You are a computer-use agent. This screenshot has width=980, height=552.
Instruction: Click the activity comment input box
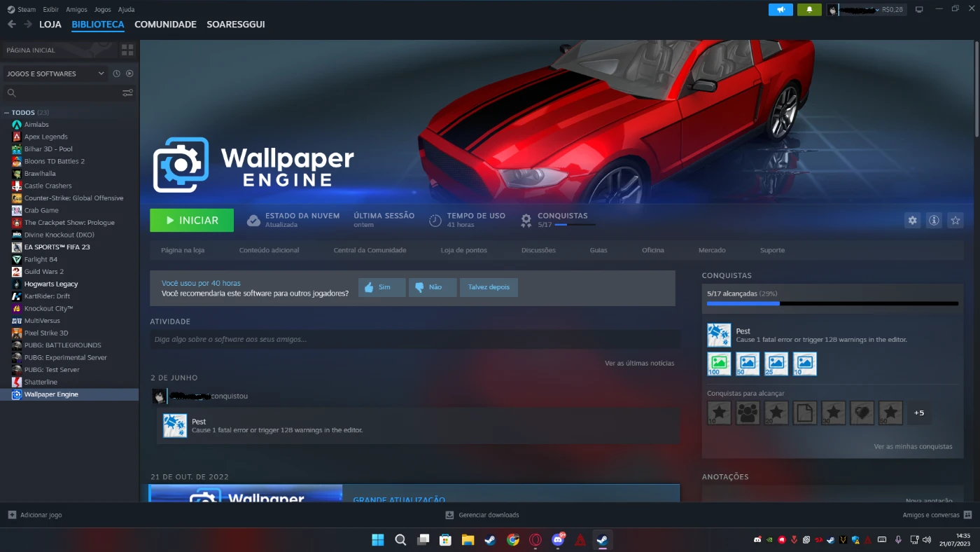tap(414, 339)
